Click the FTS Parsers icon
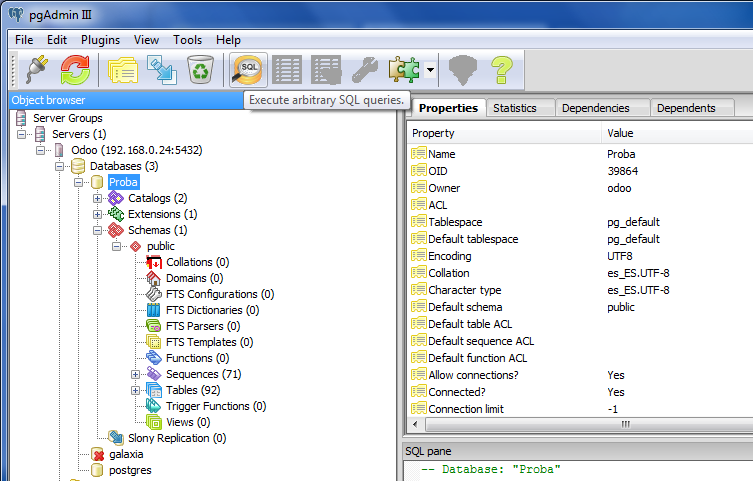 coord(154,326)
